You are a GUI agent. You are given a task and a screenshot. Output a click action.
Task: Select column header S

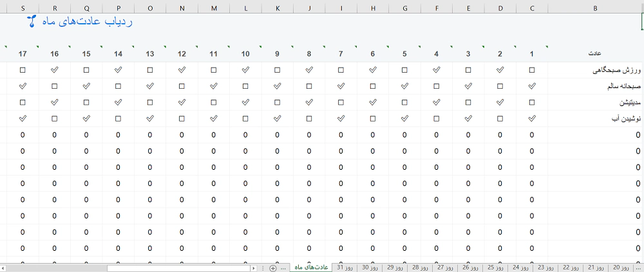click(23, 8)
